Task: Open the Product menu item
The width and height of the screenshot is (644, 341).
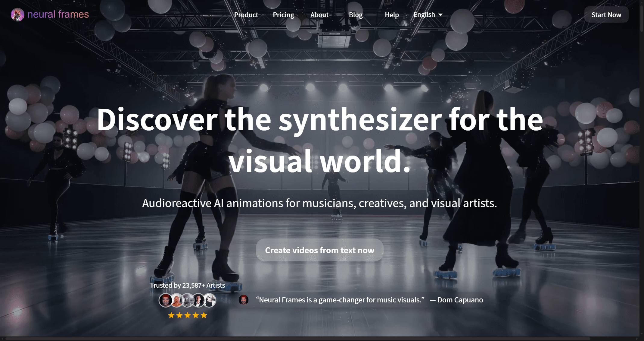Action: point(246,15)
